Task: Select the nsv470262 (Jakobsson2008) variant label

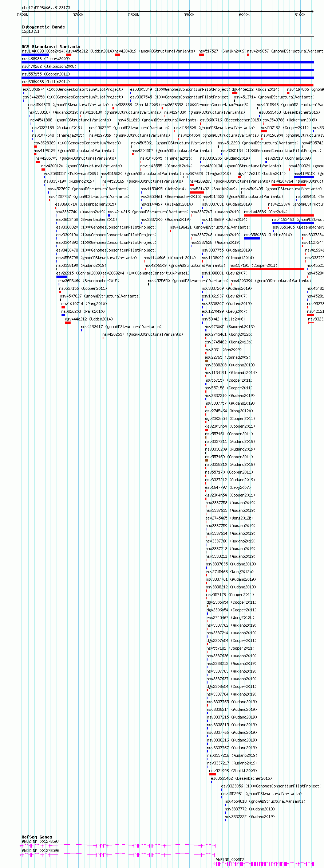Action: (49, 66)
